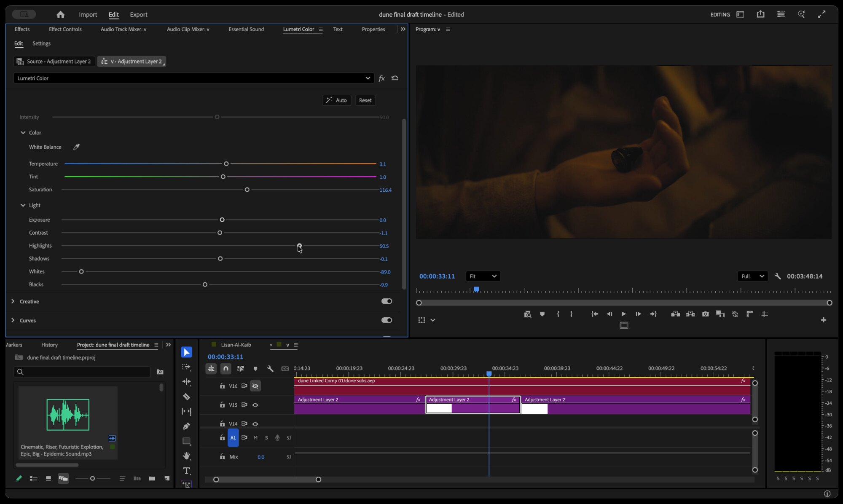Open Program monitor settings wrench
This screenshot has height=504, width=843.
point(778,276)
